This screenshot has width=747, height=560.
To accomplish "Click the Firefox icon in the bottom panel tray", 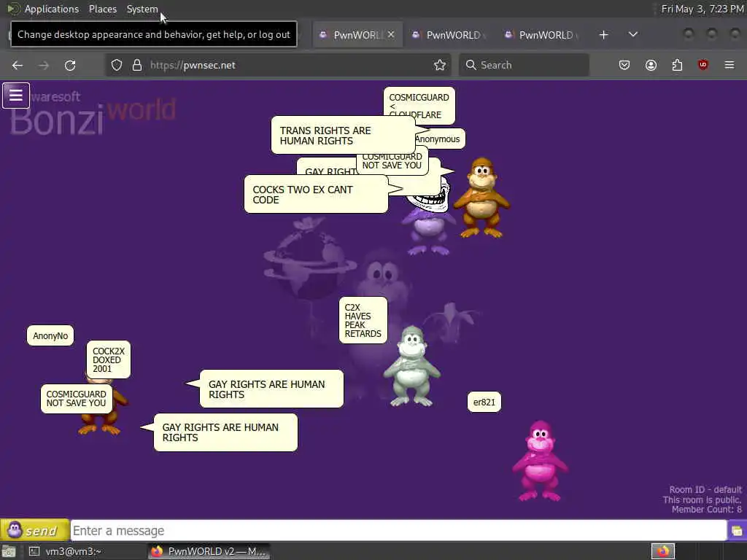I will pyautogui.click(x=663, y=551).
